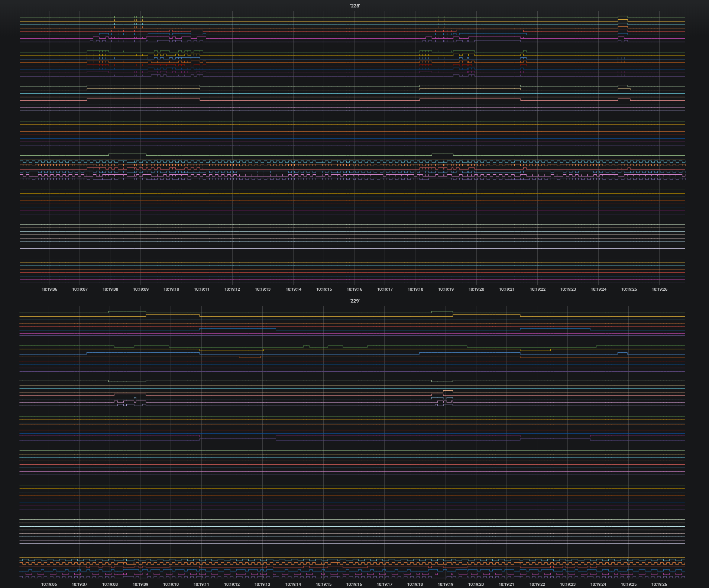Click the 10:19:13 time label in panel 229
The width and height of the screenshot is (709, 588).
(262, 584)
